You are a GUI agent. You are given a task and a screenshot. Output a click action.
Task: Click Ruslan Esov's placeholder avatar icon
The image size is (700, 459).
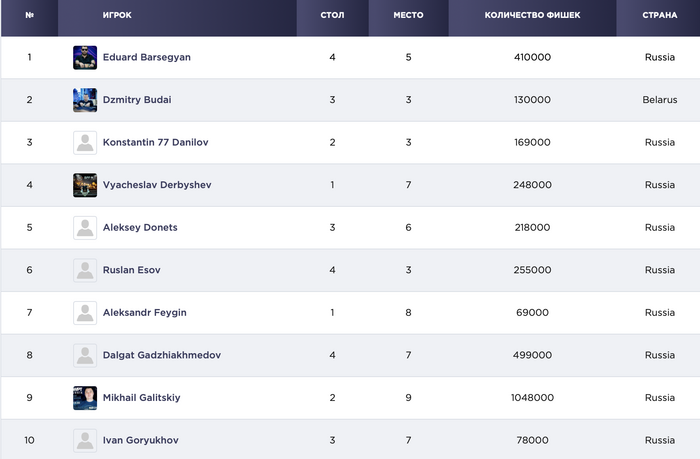click(x=85, y=270)
